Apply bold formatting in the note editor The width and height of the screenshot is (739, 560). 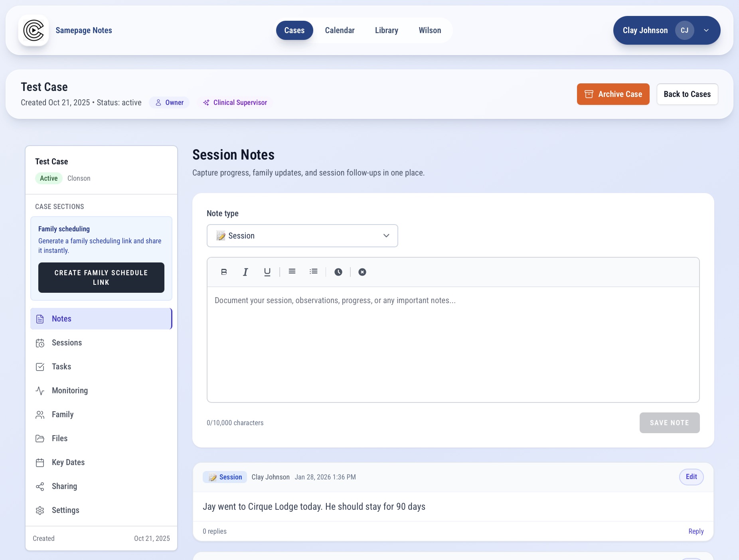[223, 272]
